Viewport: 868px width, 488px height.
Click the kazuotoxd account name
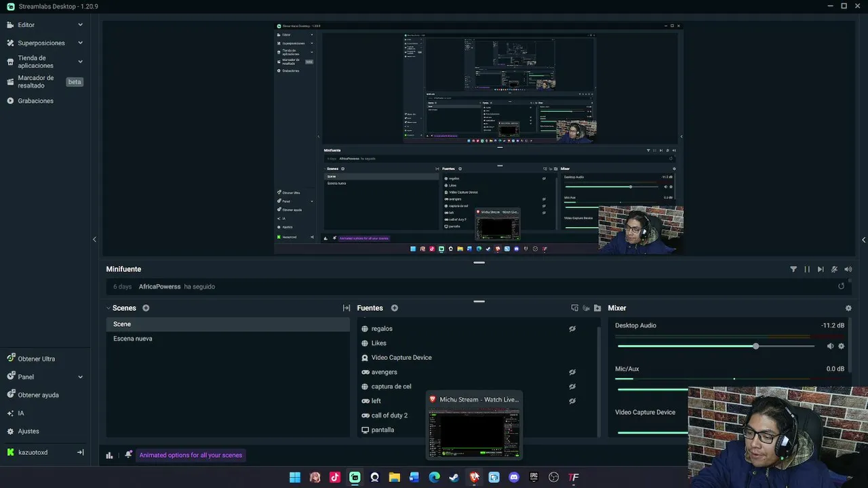33,452
